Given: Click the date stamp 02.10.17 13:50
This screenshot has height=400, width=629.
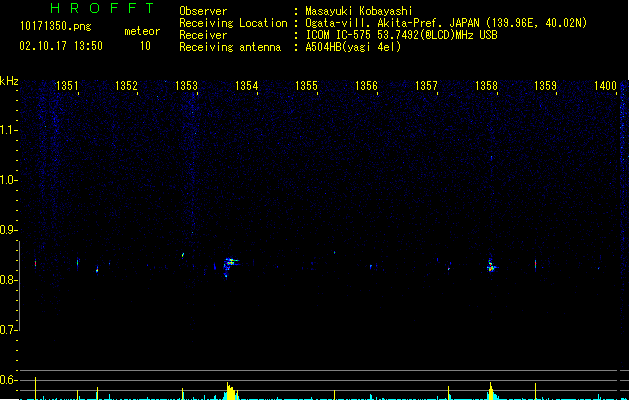Looking at the screenshot, I should pos(61,46).
